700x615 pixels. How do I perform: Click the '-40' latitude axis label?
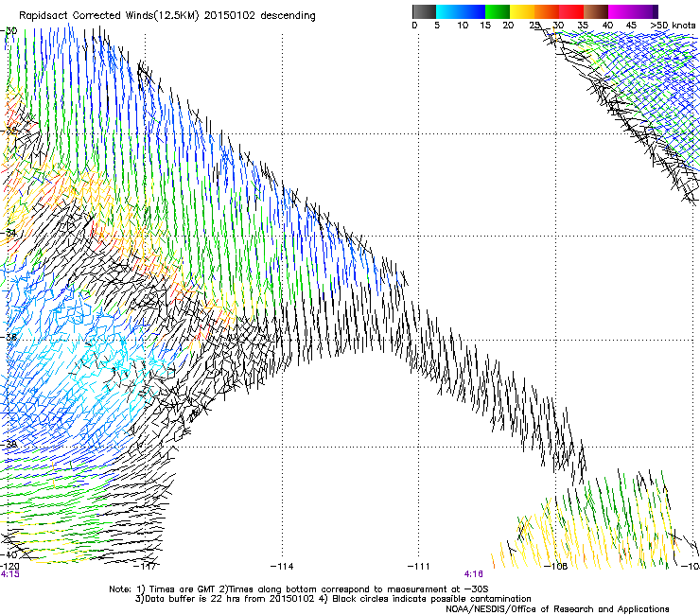tap(9, 554)
